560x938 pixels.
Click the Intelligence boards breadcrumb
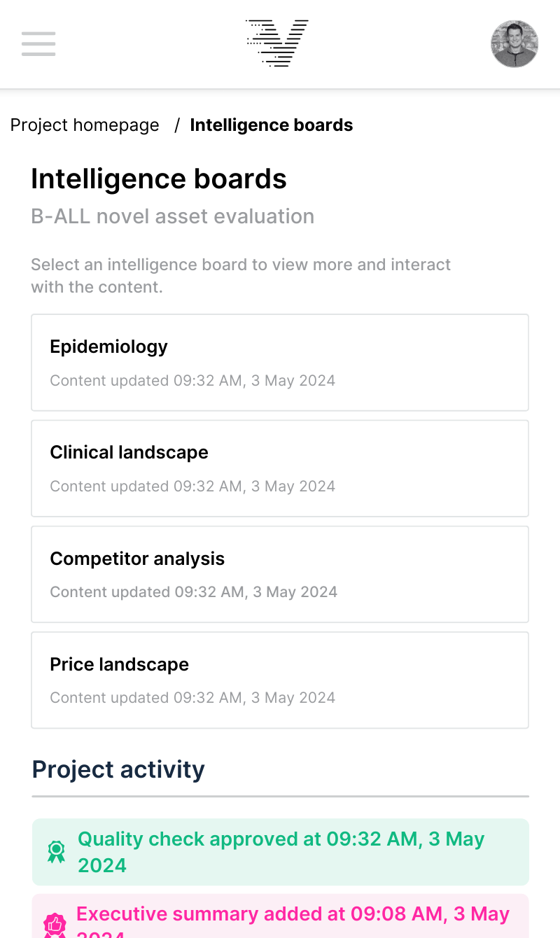(272, 125)
